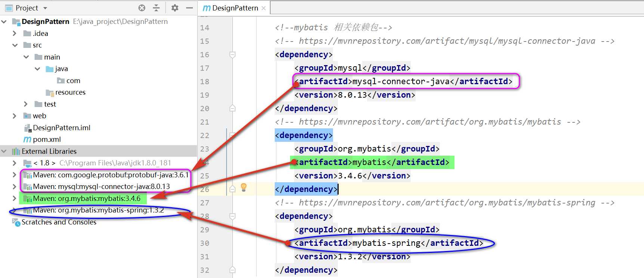Click the pom.xml Maven icon
Image resolution: width=644 pixels, height=278 pixels.
[x=27, y=140]
